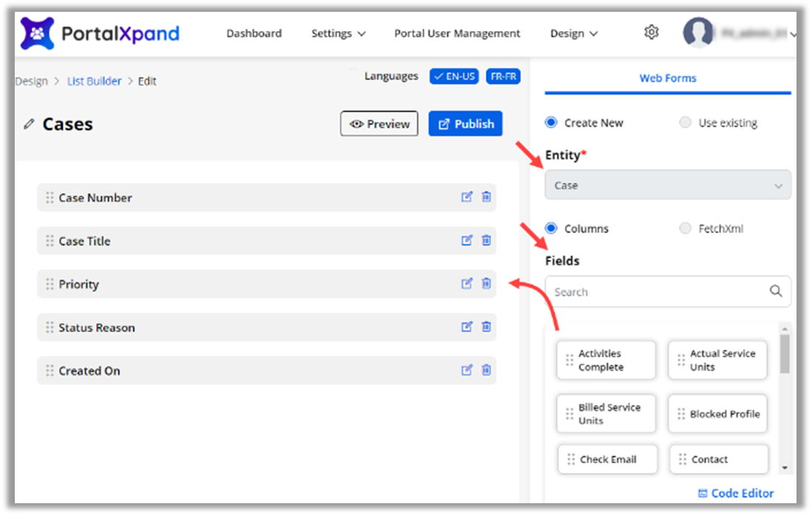Choose the FetchXml radio button
The image size is (812, 515).
[686, 229]
